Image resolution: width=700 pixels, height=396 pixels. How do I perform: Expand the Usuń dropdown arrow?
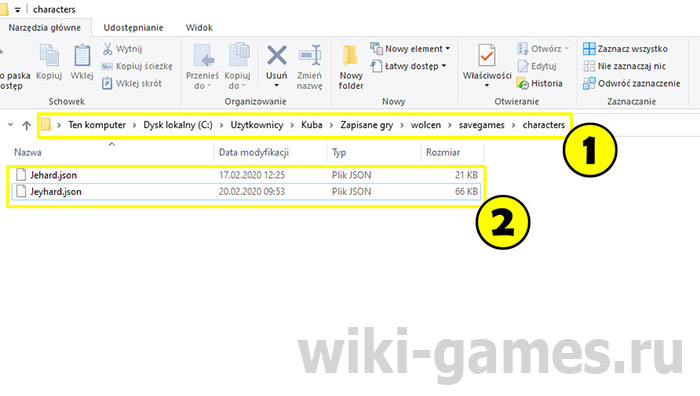[x=276, y=85]
